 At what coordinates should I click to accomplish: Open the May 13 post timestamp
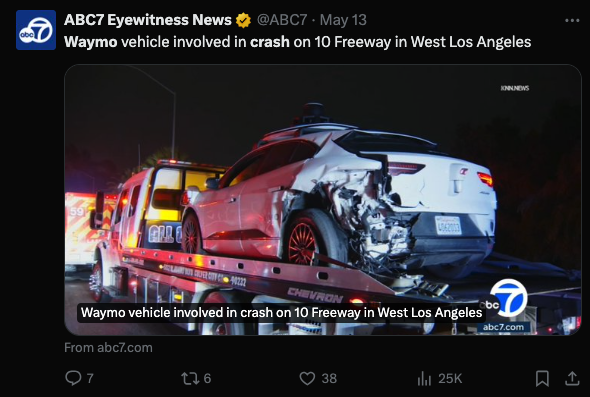[x=343, y=20]
